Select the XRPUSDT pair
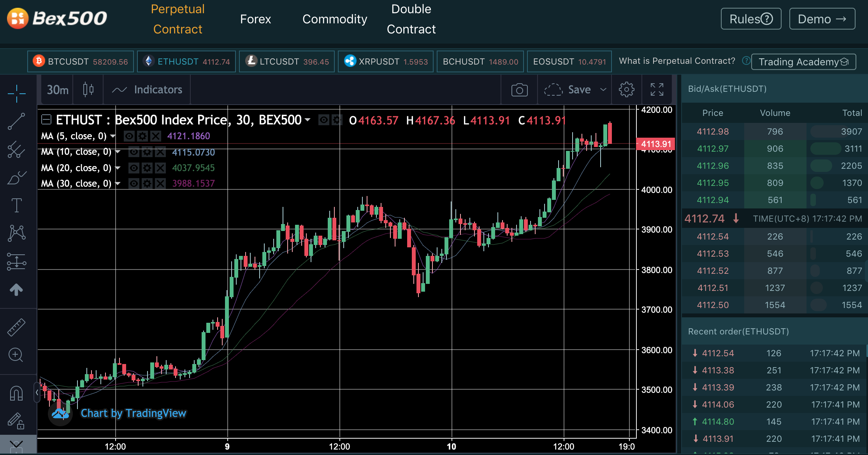This screenshot has height=455, width=868. pos(386,61)
